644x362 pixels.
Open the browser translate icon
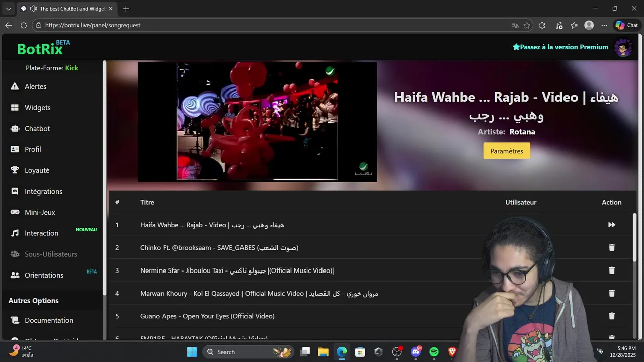pyautogui.click(x=515, y=25)
